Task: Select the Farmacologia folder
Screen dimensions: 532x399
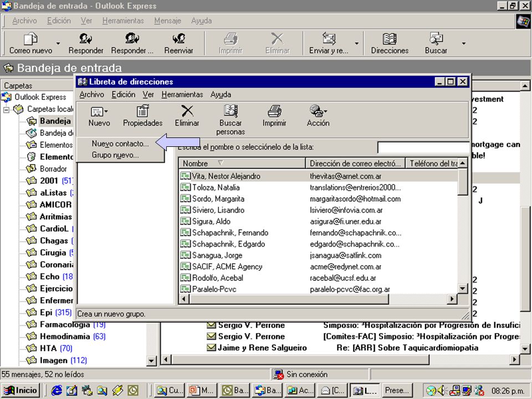Action: click(66, 324)
